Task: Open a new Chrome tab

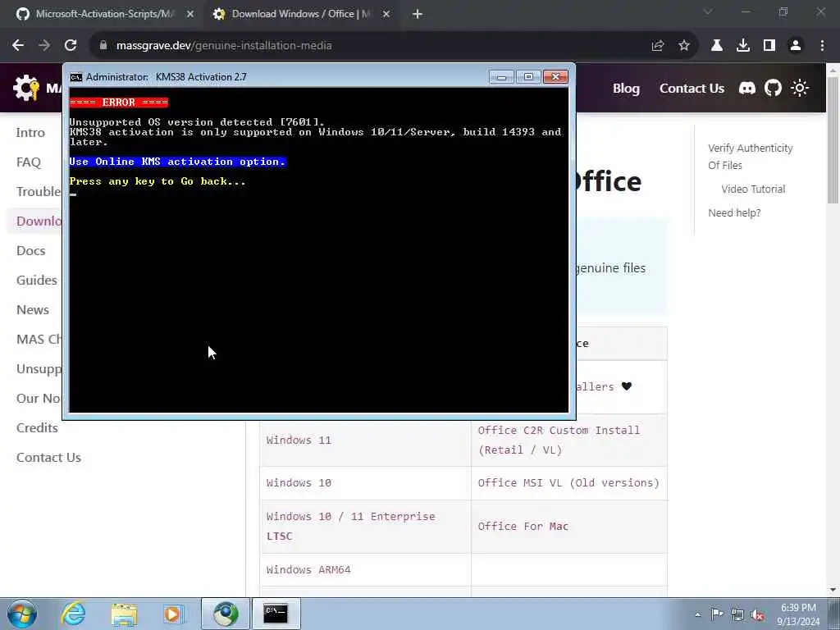Action: 418,15
